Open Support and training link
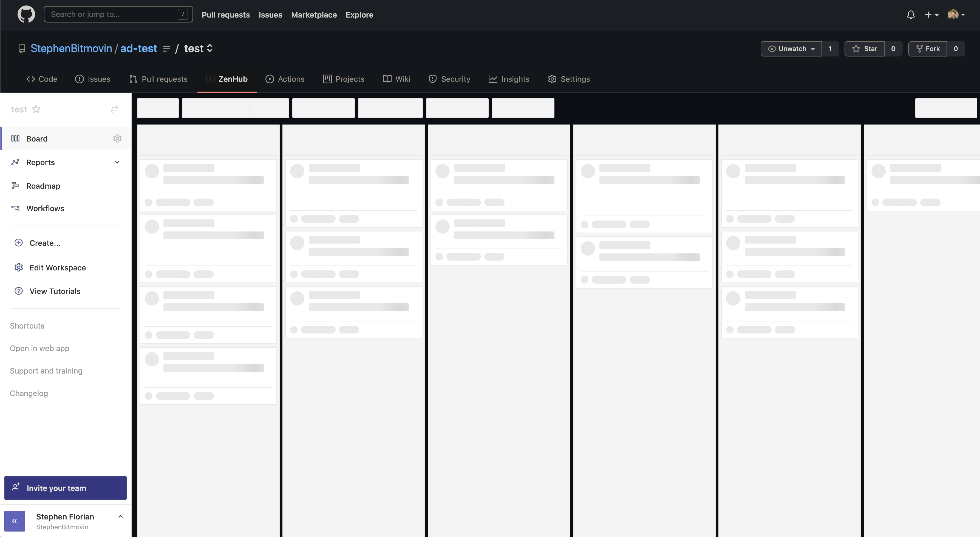This screenshot has height=537, width=980. (46, 371)
